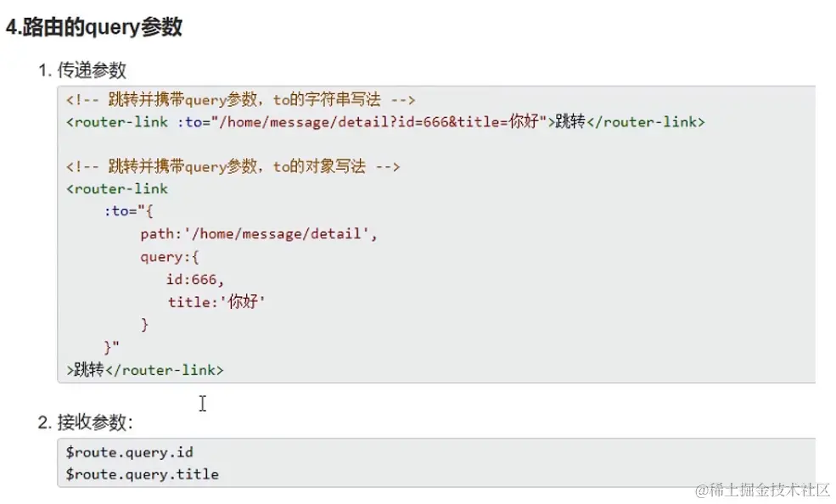Click the "id:666," code line
The image size is (836, 504).
[x=195, y=278]
